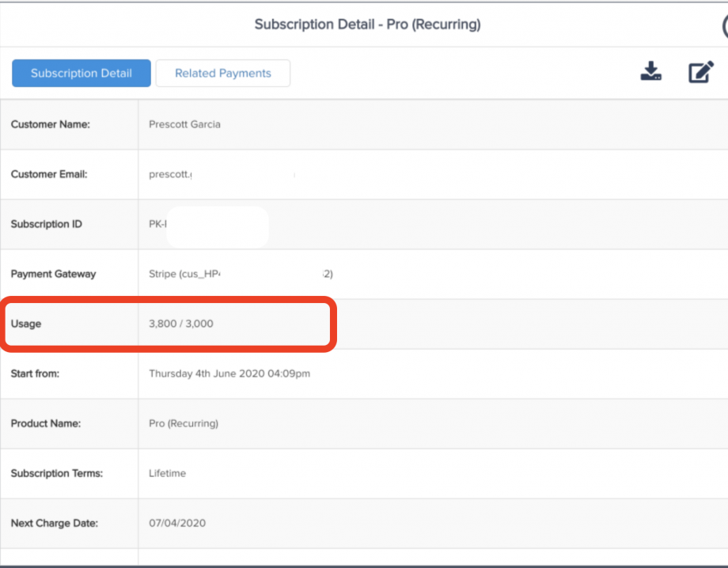This screenshot has width=728, height=568.
Task: Click the edit subscription pencil icon
Action: coord(700,73)
